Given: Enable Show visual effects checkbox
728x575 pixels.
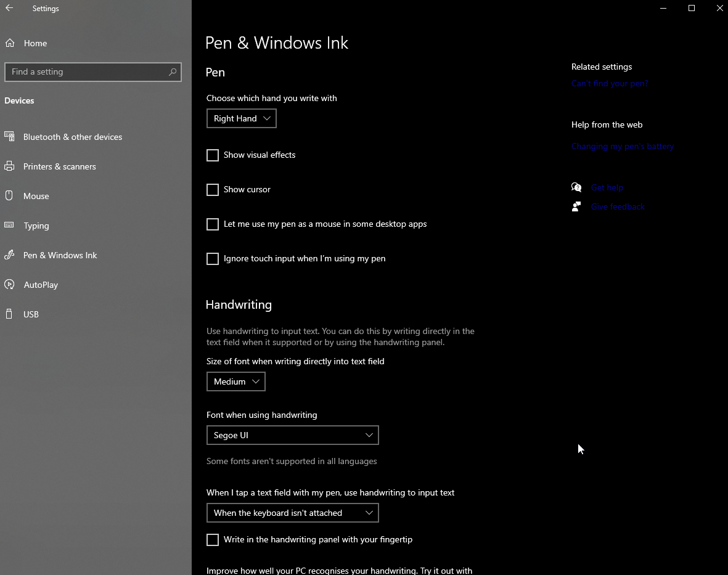Looking at the screenshot, I should [213, 155].
